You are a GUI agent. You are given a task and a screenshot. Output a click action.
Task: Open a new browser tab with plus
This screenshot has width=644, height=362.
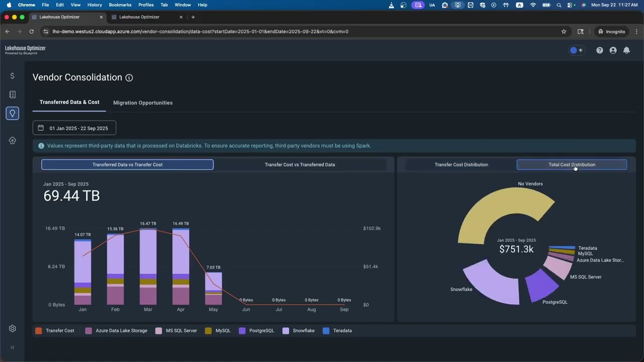(x=193, y=17)
